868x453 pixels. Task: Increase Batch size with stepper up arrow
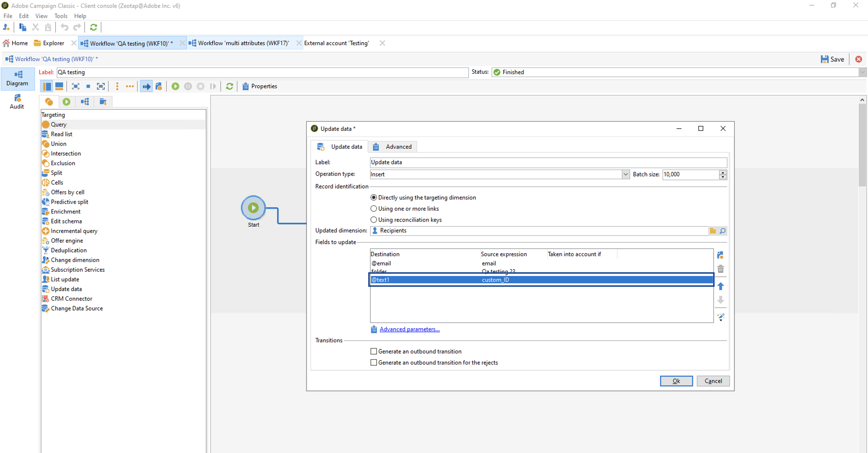tap(722, 172)
